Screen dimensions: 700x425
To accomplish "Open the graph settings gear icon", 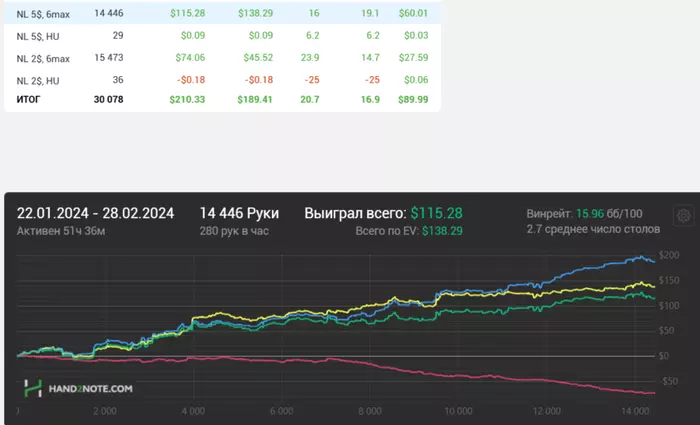I will pyautogui.click(x=683, y=216).
